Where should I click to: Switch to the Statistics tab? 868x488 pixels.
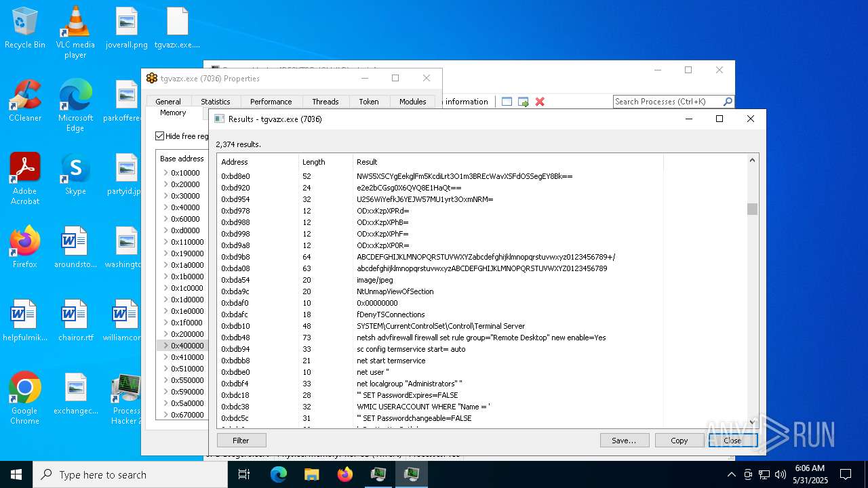(216, 102)
